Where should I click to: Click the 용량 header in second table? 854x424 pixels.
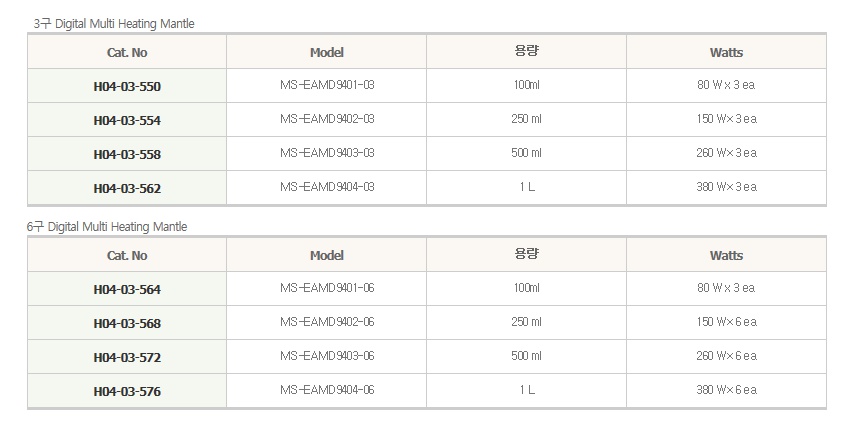click(x=526, y=253)
